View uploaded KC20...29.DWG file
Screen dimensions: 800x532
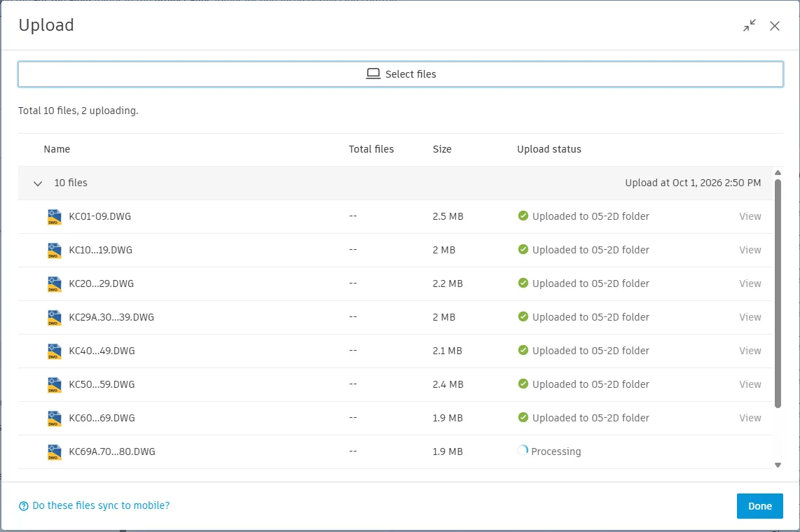pos(750,283)
